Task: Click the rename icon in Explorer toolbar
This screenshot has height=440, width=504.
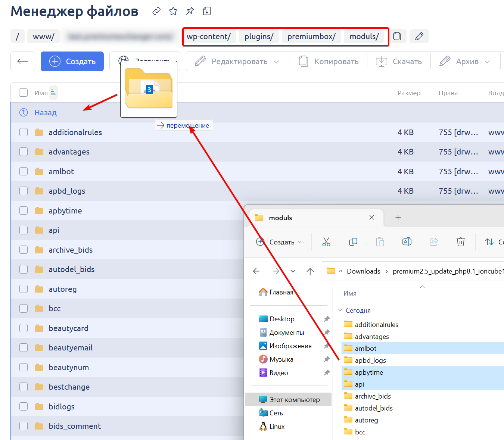Action: coord(407,242)
